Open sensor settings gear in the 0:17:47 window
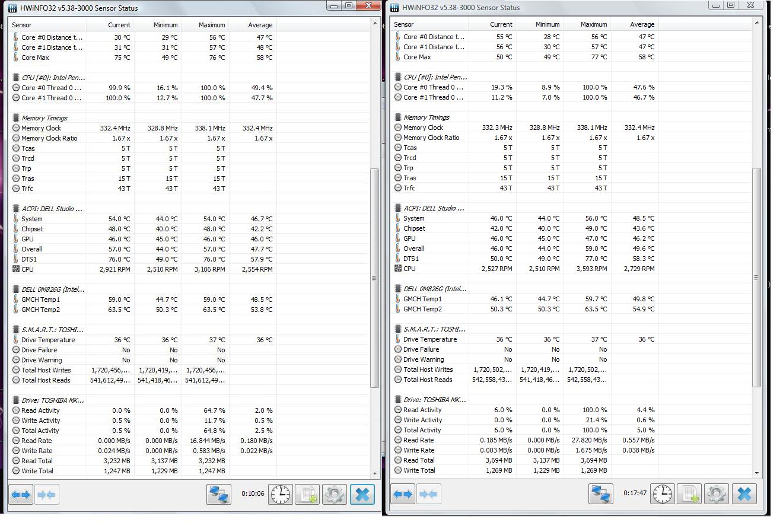This screenshot has width=783, height=532. 717,493
